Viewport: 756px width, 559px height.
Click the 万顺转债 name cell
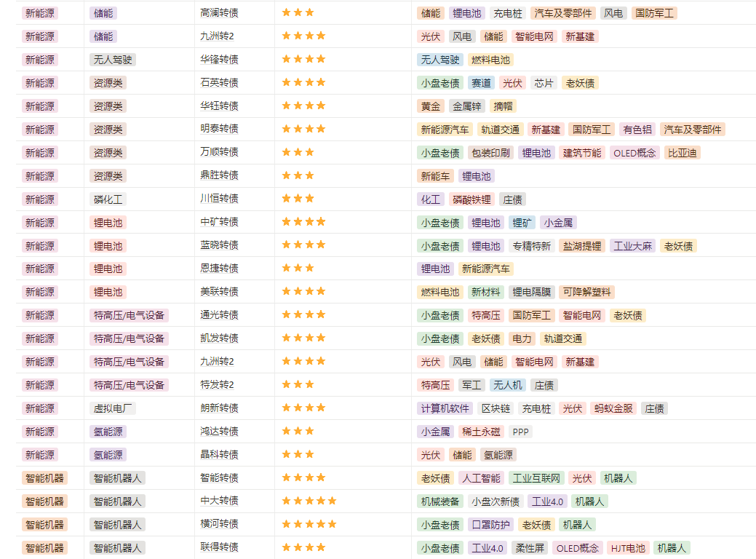[x=219, y=152]
